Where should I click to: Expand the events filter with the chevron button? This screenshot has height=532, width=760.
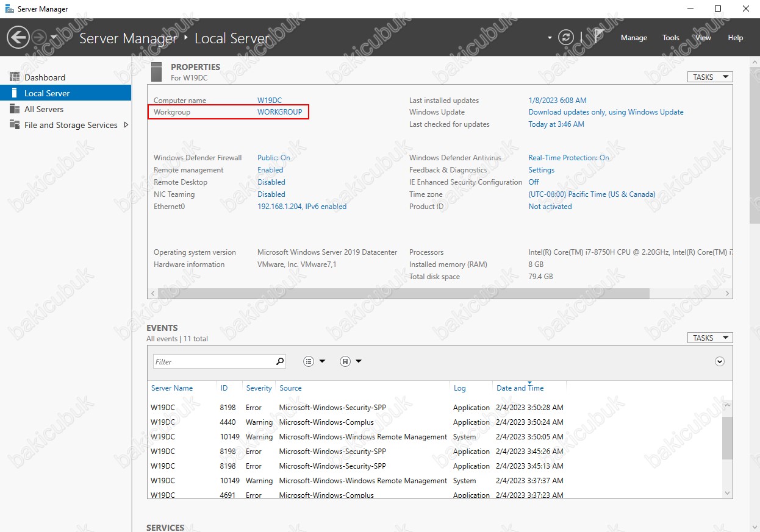pyautogui.click(x=720, y=361)
